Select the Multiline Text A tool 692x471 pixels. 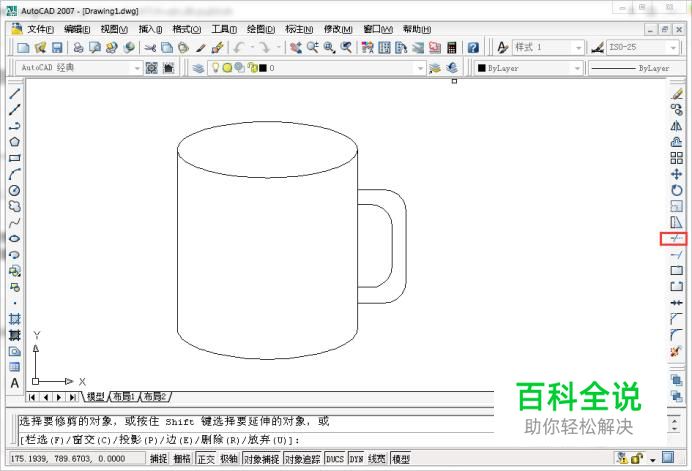tap(15, 383)
